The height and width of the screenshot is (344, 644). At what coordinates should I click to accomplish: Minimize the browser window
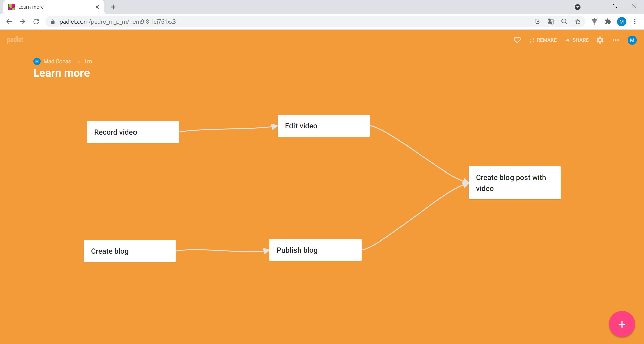tap(596, 6)
